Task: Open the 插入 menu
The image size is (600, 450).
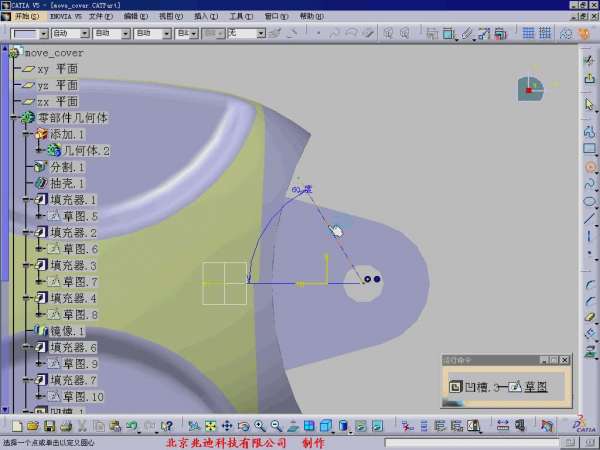Action: point(206,16)
